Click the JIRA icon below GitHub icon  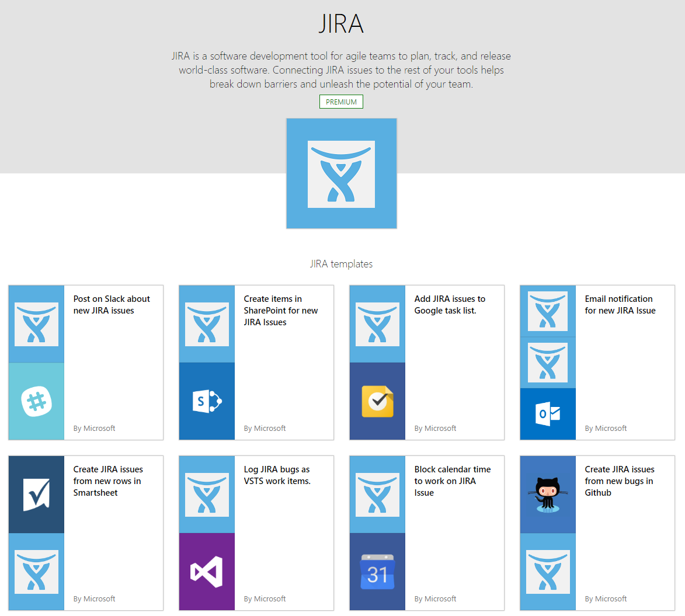(x=548, y=572)
